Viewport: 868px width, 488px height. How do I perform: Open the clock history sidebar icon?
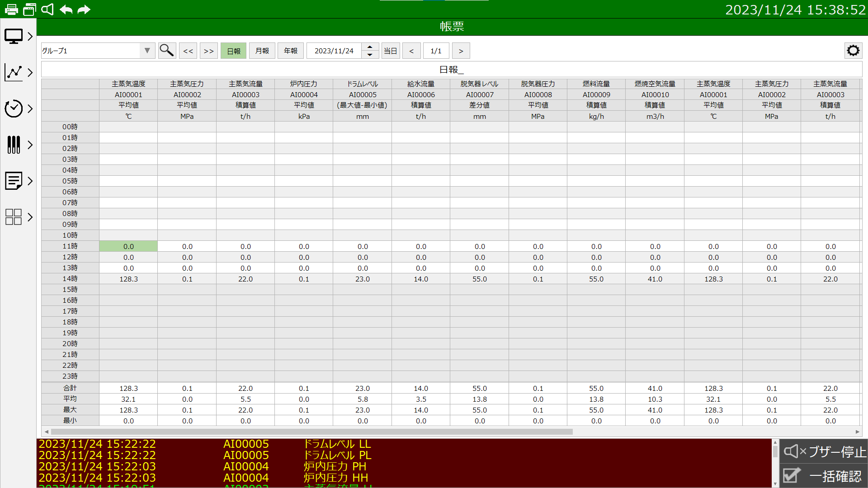pos(14,108)
